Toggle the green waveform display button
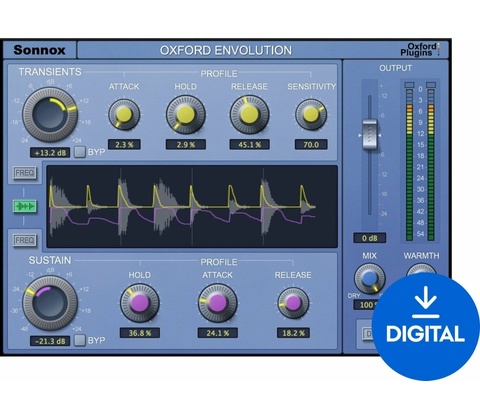 tap(25, 207)
